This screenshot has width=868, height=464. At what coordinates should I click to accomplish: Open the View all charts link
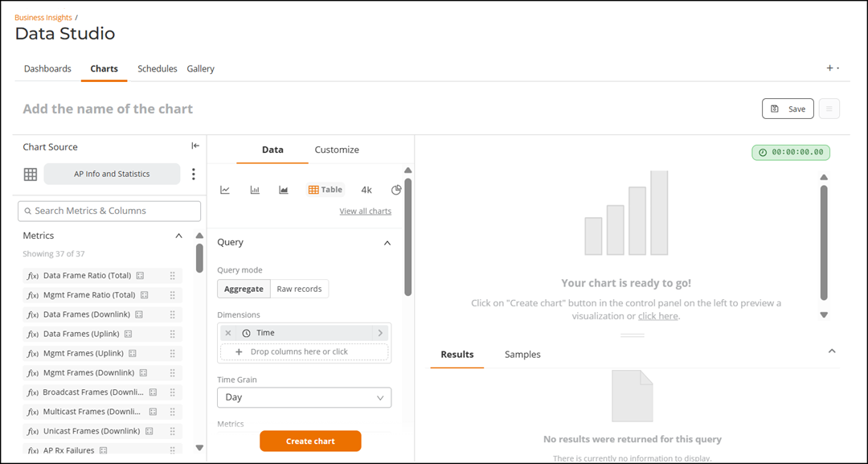tap(366, 211)
